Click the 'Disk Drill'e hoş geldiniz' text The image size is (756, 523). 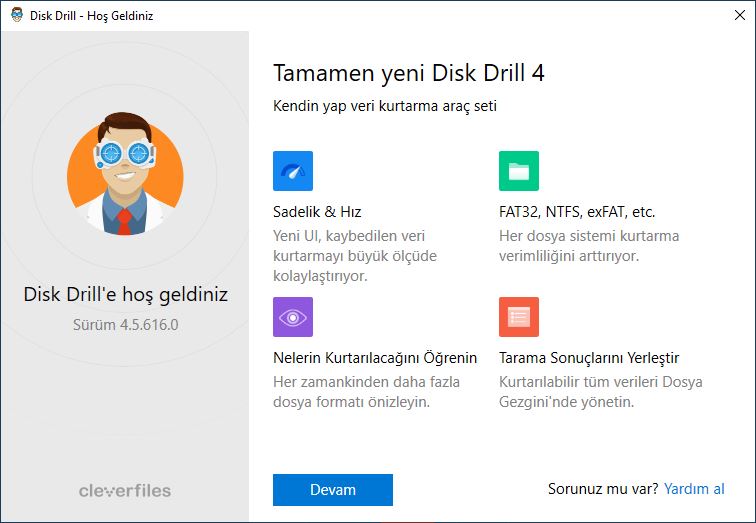click(125, 294)
